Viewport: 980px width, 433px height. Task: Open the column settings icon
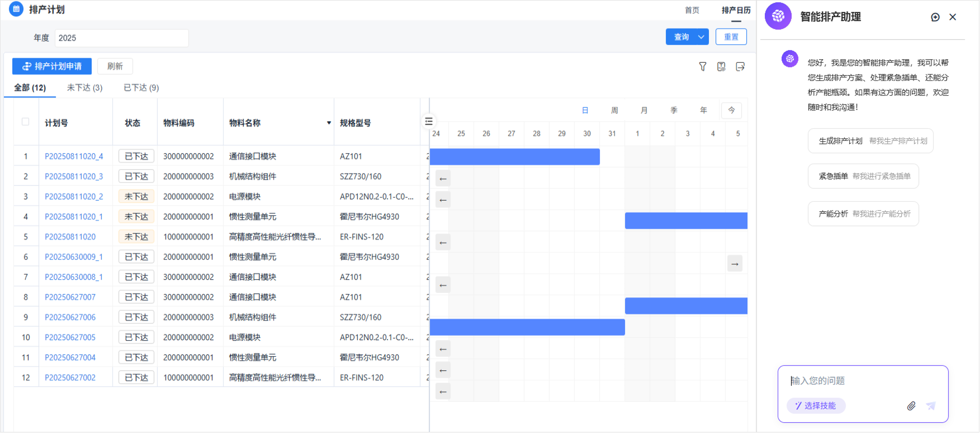[721, 67]
